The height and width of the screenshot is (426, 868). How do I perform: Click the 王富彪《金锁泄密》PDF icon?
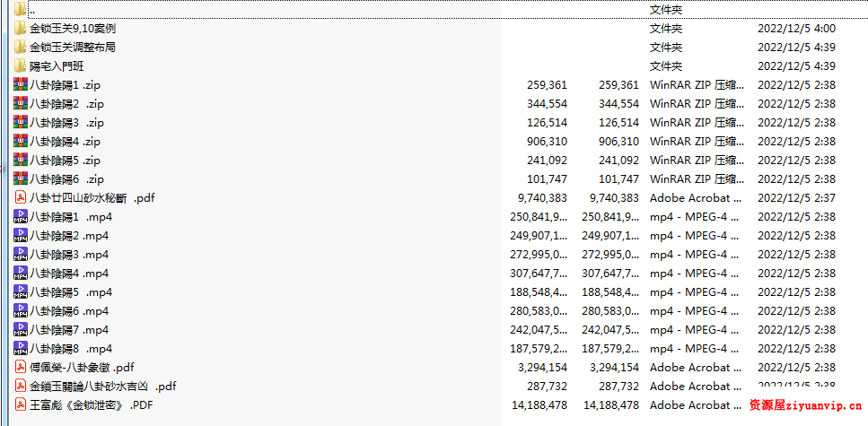click(x=20, y=405)
